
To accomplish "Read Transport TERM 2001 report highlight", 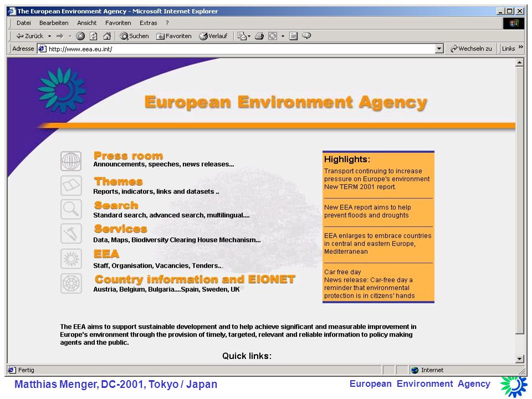I will pos(377,179).
